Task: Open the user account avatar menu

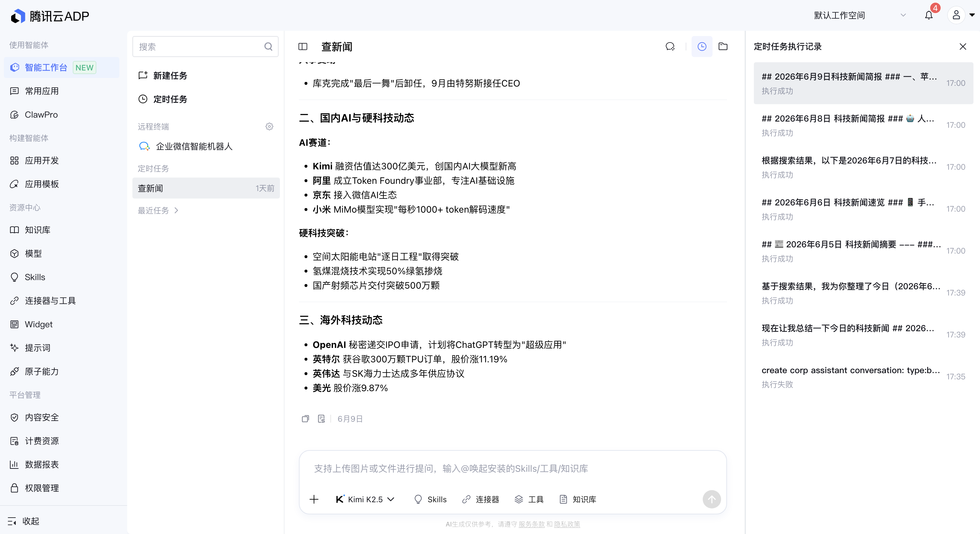Action: point(956,15)
